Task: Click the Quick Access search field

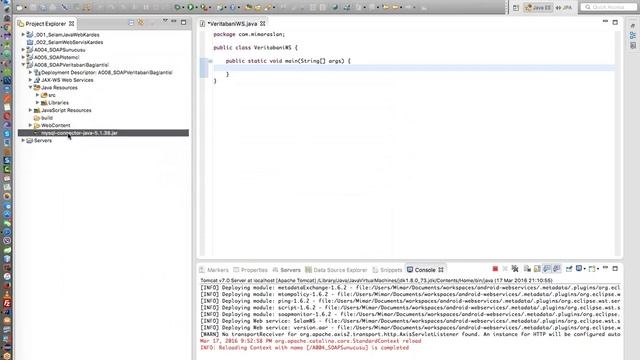Action: point(608,7)
